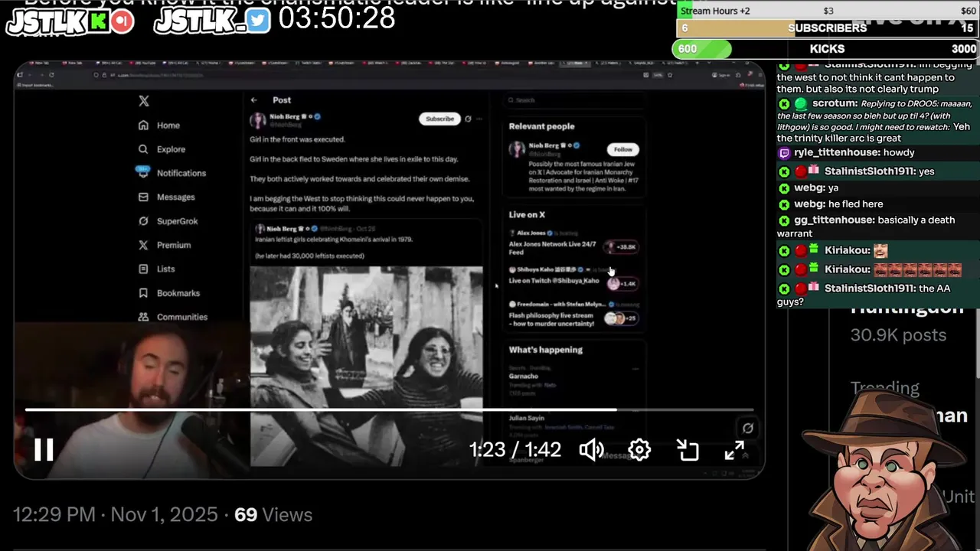980x551 pixels.
Task: Open the 69 Views count
Action: tap(273, 515)
